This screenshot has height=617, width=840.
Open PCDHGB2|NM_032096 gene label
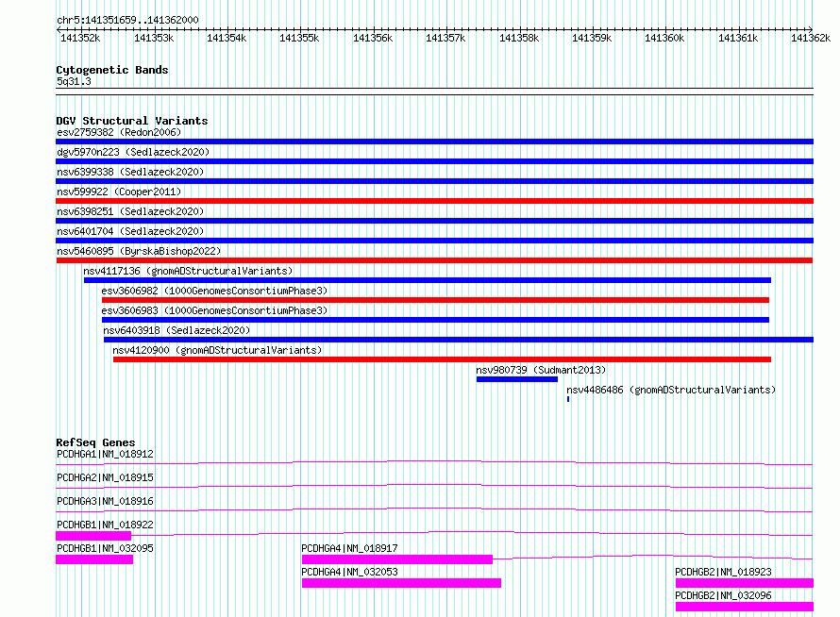coord(723,595)
